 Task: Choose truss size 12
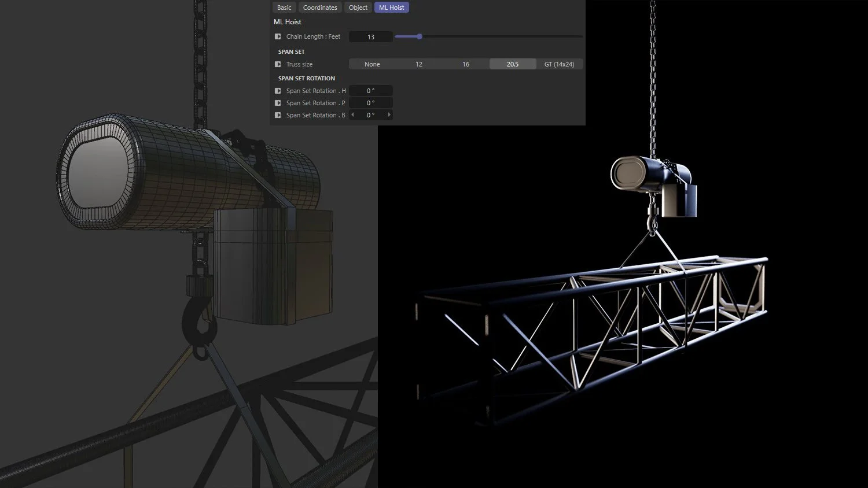click(x=418, y=64)
